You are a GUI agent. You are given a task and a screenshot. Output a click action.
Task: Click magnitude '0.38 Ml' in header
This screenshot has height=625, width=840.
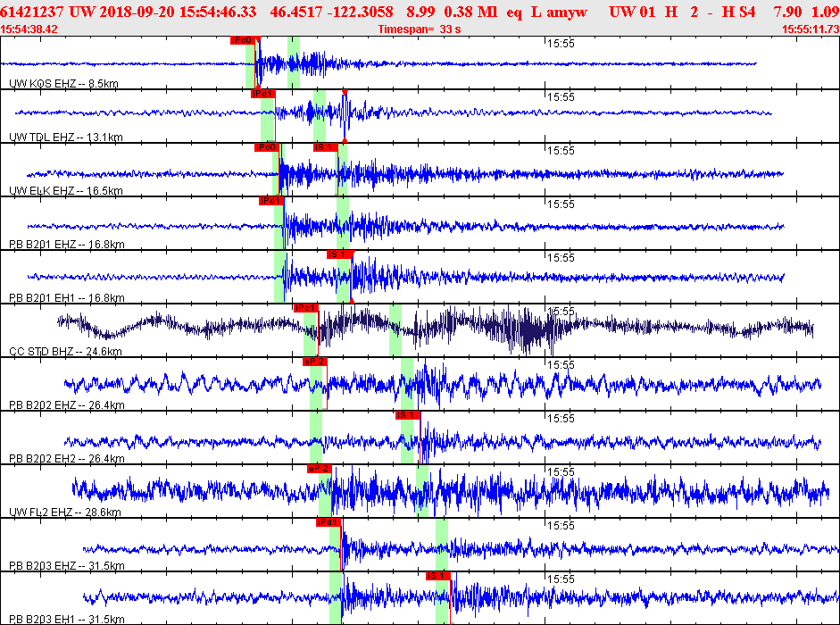click(x=471, y=12)
